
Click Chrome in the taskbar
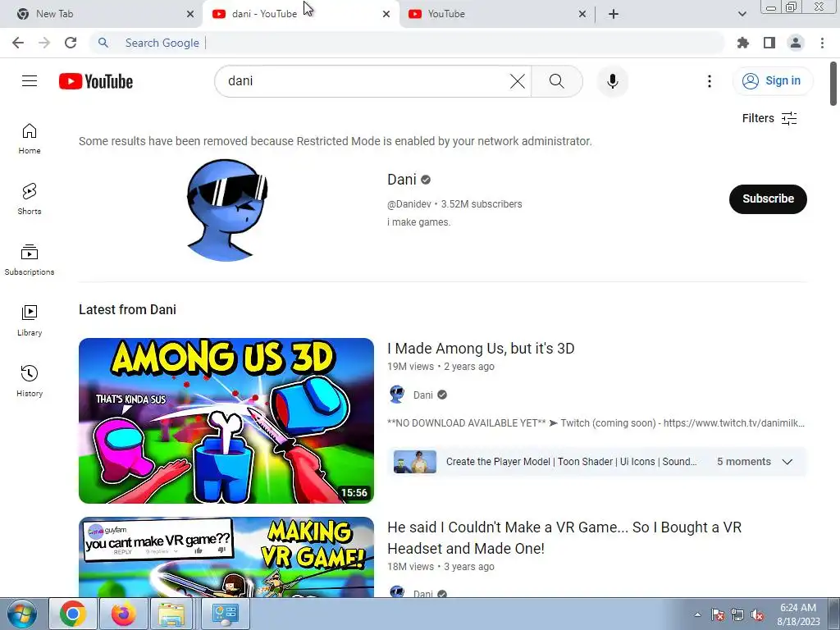point(73,614)
